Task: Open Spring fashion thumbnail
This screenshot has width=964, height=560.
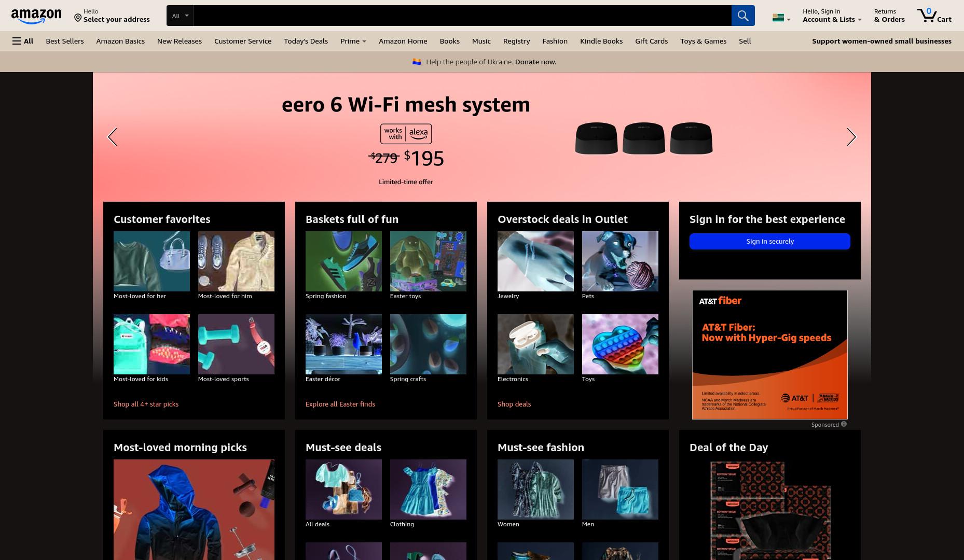Action: point(343,261)
